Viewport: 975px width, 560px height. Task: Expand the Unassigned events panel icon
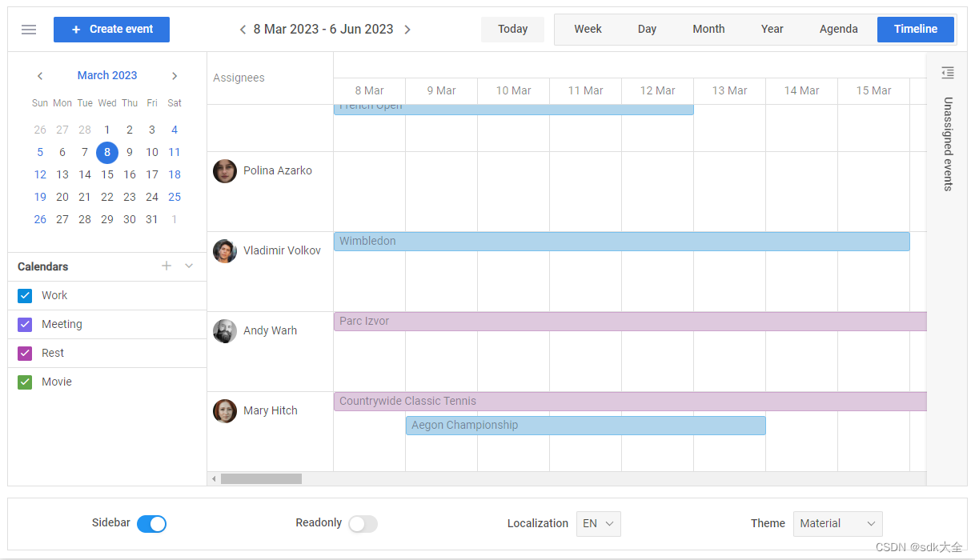pyautogui.click(x=948, y=73)
